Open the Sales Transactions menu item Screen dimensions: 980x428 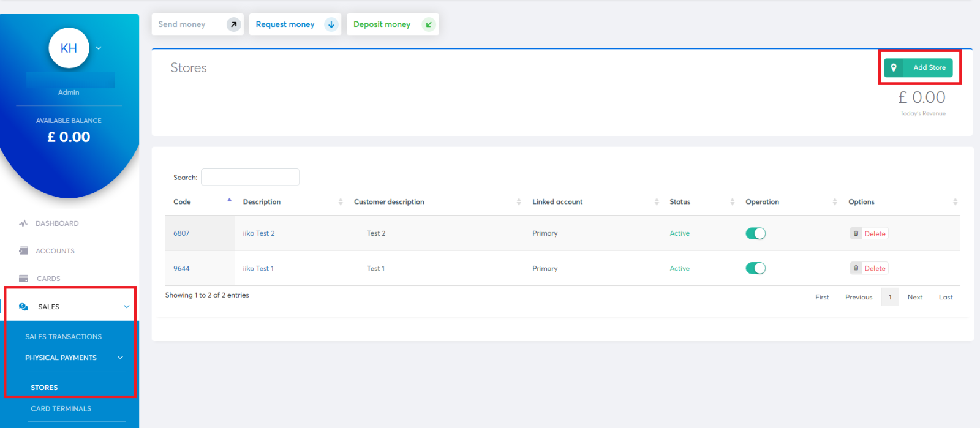pyautogui.click(x=63, y=337)
